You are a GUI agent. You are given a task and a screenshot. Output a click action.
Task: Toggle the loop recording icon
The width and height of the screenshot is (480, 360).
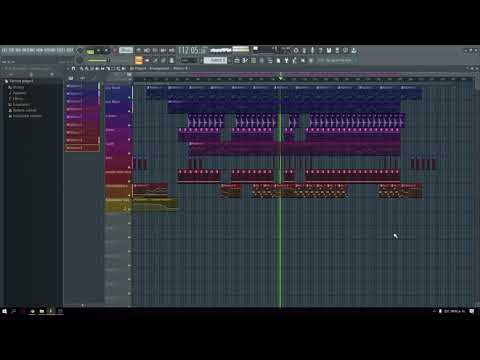click(x=172, y=50)
